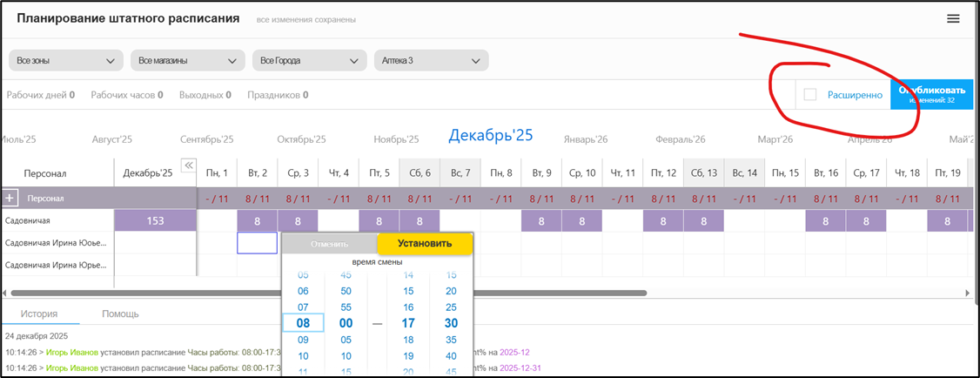This screenshot has height=378, width=980.
Task: Collapse the column with double-chevron icon
Action: pyautogui.click(x=187, y=165)
